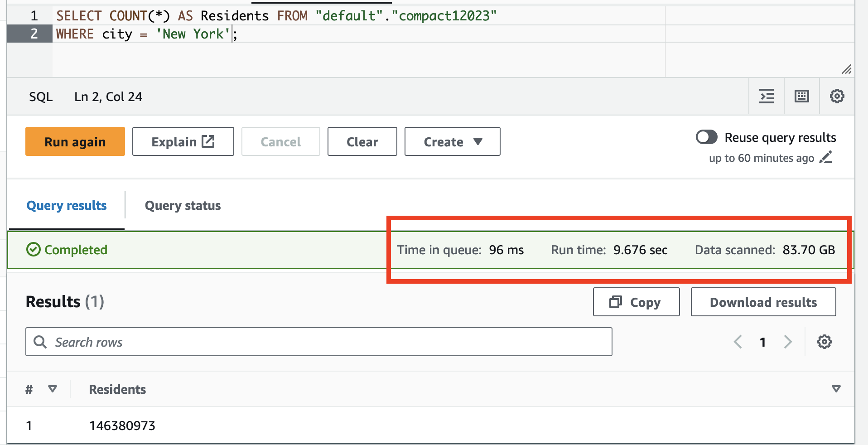
Task: Click the external link icon on Explain
Action: coord(207,141)
